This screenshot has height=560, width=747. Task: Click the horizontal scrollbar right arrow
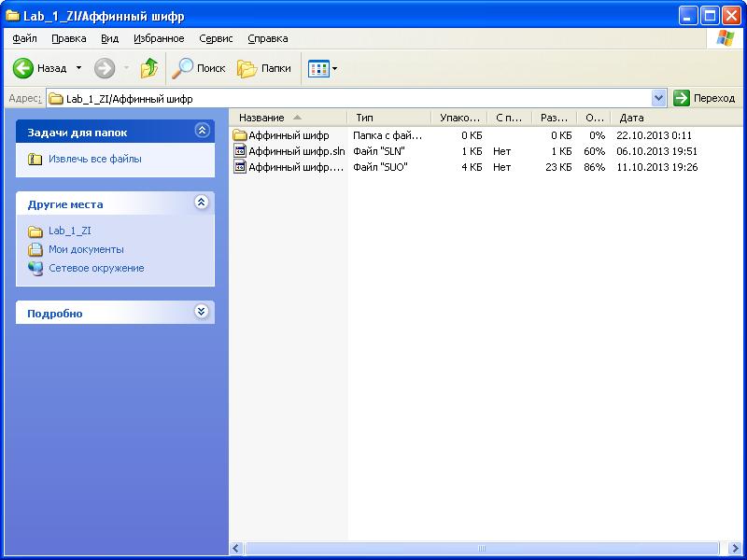point(734,549)
